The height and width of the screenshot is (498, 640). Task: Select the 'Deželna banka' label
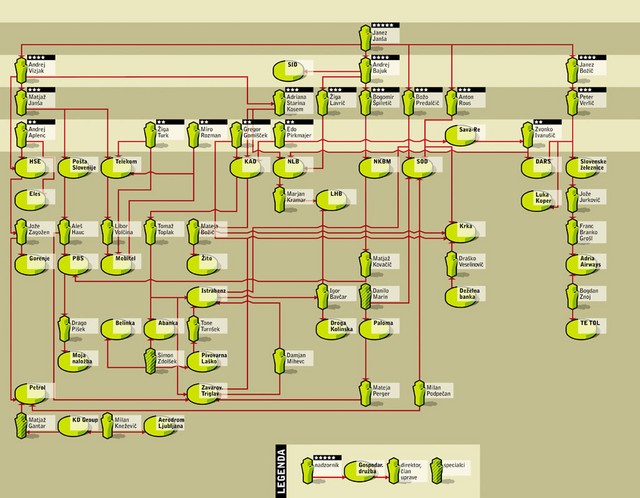click(469, 293)
